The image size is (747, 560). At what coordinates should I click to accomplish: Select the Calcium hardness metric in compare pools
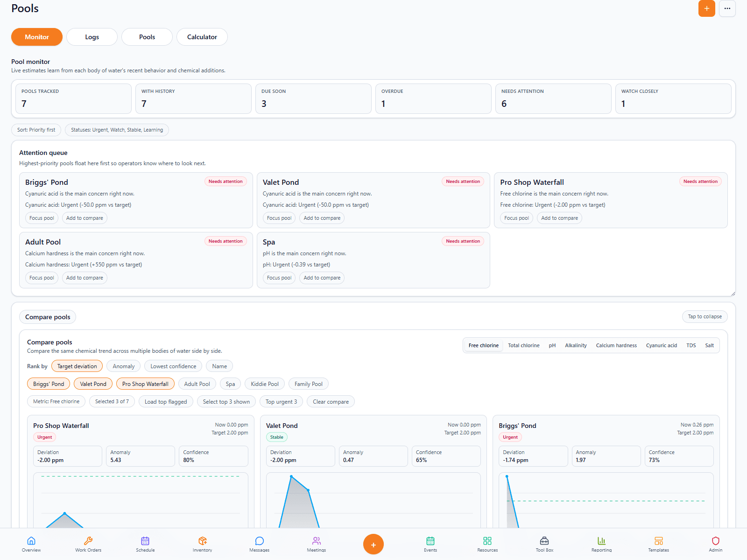[616, 345]
